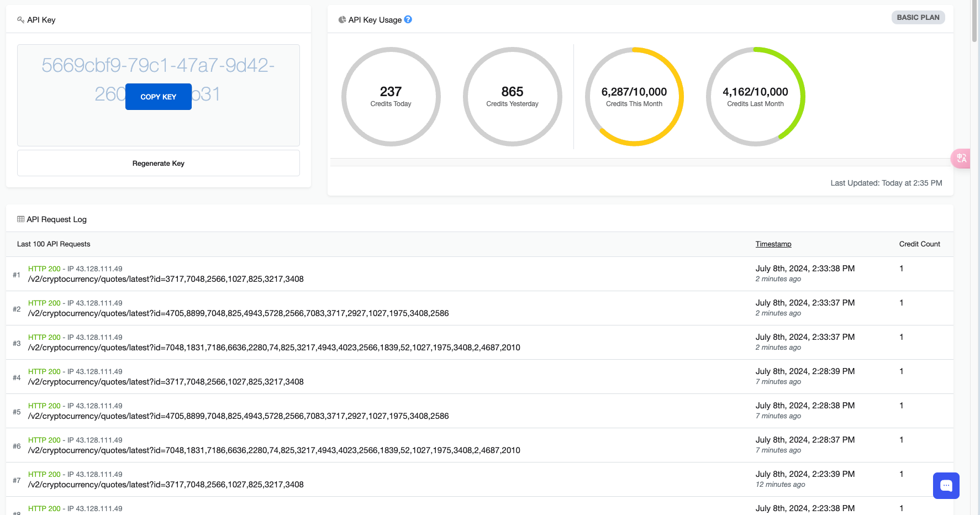Viewport: 980px width, 515px height.
Task: Click the pie chart icon beside API Key Usage
Action: 342,20
